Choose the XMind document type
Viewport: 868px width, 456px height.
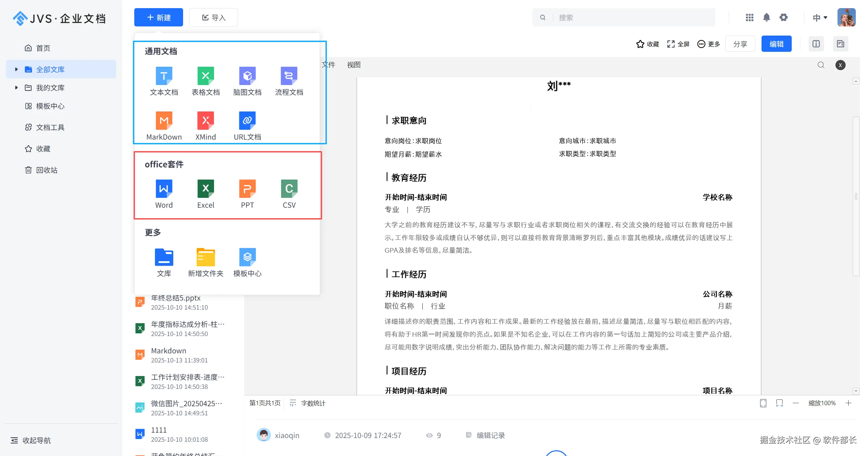[x=205, y=121]
